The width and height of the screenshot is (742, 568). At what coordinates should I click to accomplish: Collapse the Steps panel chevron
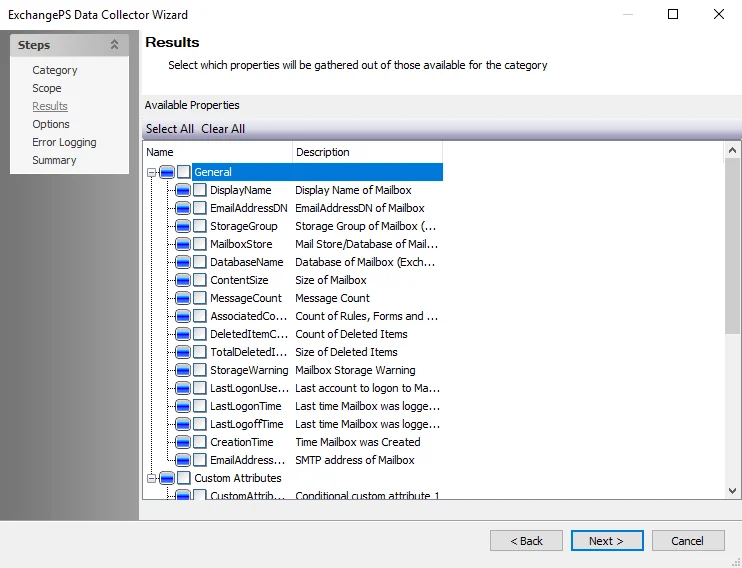[114, 45]
